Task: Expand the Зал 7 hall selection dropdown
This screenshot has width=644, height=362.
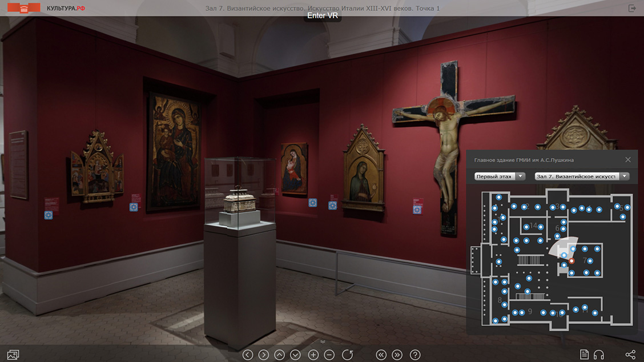Action: pyautogui.click(x=582, y=176)
